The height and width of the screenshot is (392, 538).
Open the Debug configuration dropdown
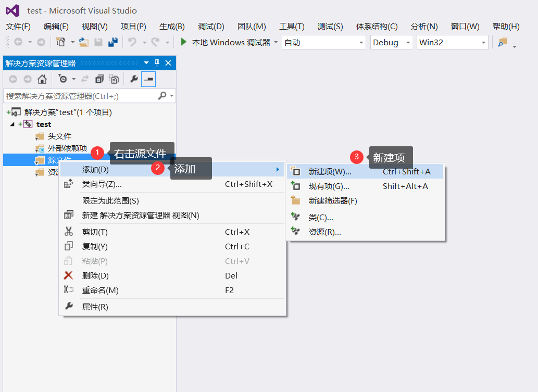coord(391,42)
